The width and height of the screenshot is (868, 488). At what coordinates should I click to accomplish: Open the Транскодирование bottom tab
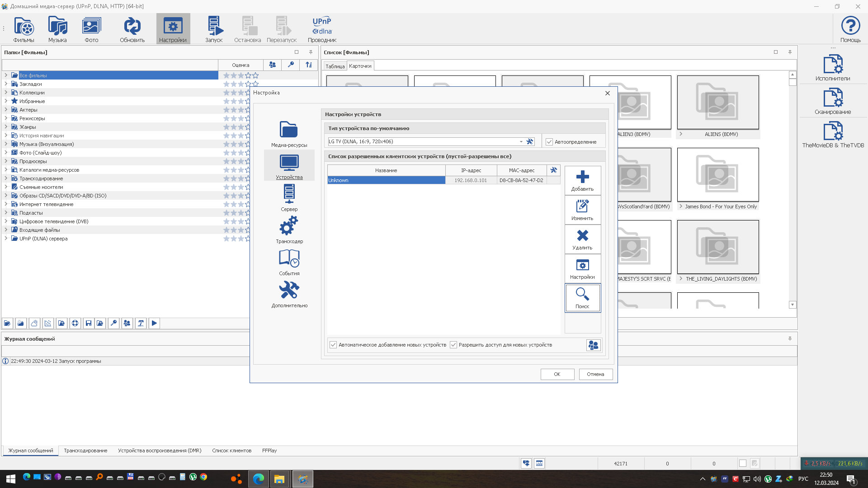(x=85, y=450)
